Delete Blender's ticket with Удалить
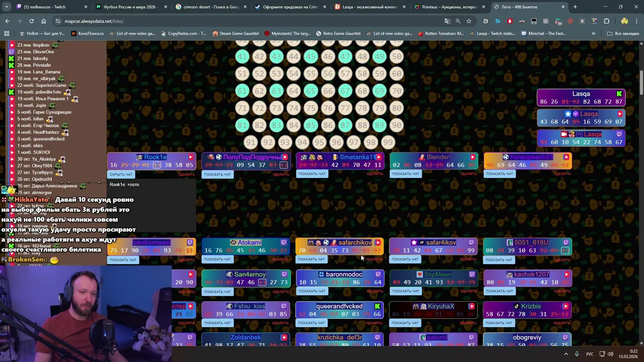Viewport: 644px width, 362px height. coord(468,174)
